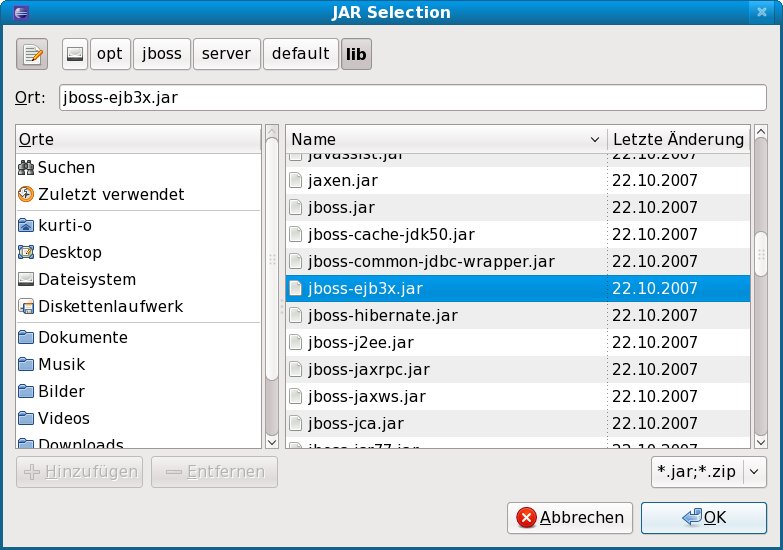This screenshot has height=550, width=783.
Task: Open the Musik bookmark
Action: (x=138, y=364)
